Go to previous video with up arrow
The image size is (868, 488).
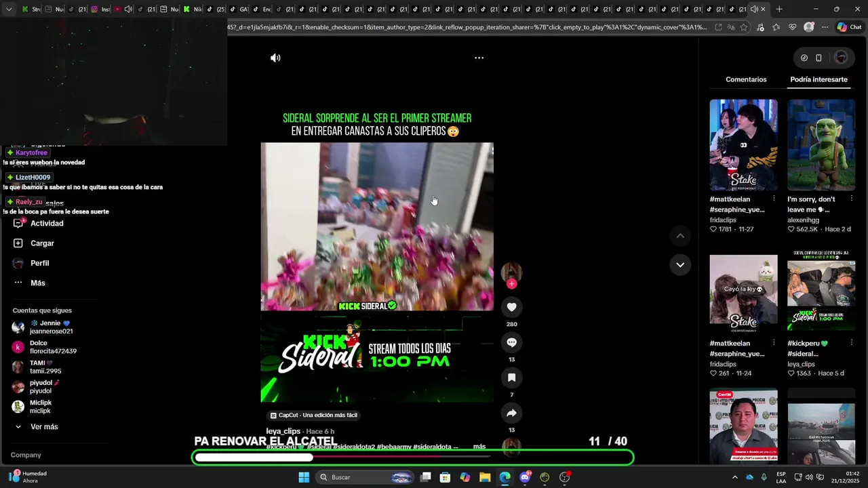pyautogui.click(x=680, y=236)
